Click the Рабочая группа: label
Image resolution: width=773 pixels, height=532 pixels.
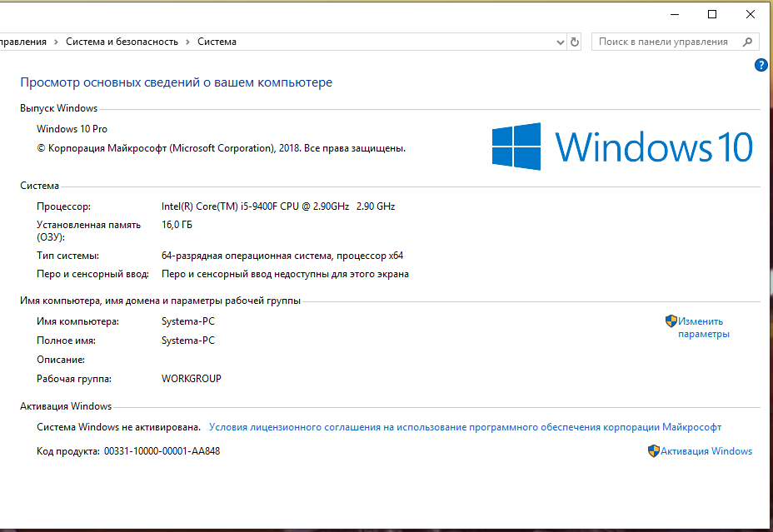pos(74,379)
